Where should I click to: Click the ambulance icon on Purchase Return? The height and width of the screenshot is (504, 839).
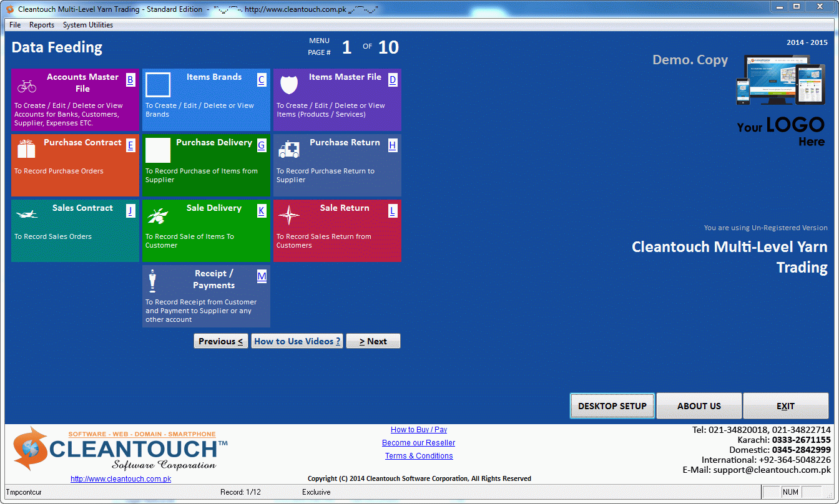click(x=289, y=150)
